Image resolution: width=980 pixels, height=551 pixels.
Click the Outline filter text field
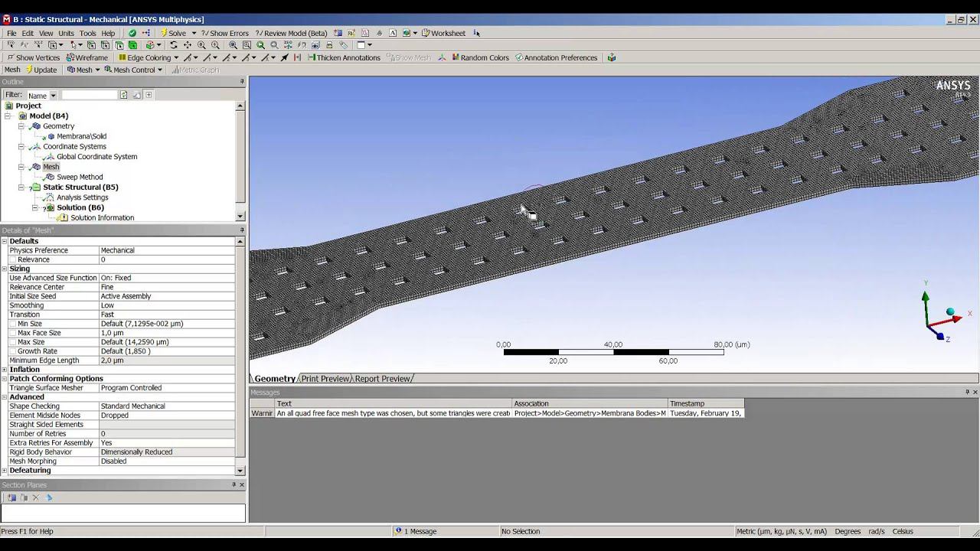click(x=89, y=95)
